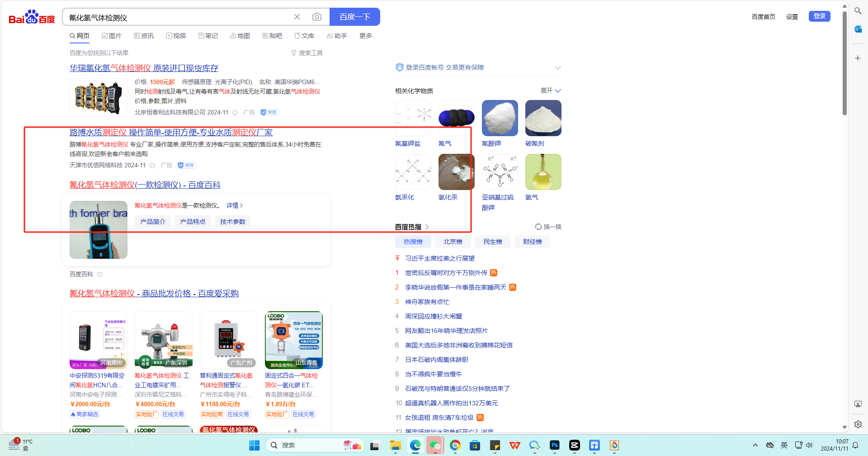Click the 登录 button
The image size is (868, 456).
tap(820, 16)
